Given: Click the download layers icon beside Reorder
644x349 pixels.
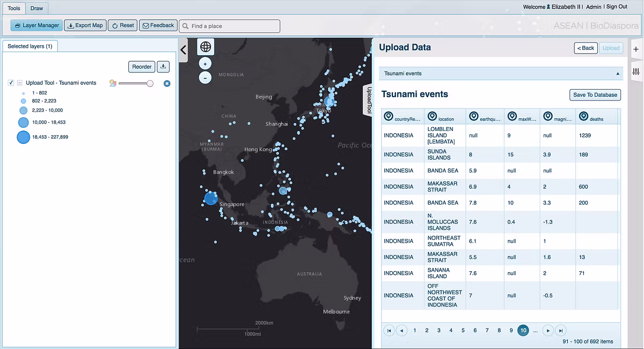Looking at the screenshot, I should (163, 67).
